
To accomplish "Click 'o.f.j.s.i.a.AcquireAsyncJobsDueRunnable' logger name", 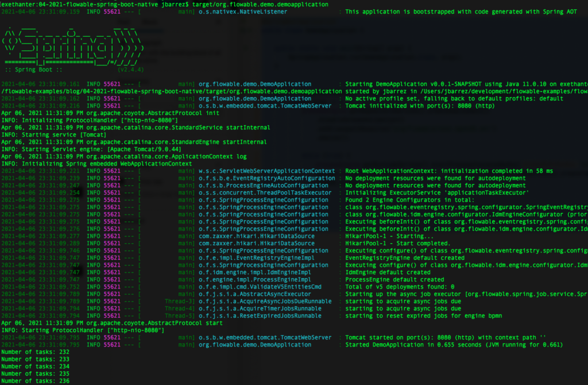I will [265, 301].
